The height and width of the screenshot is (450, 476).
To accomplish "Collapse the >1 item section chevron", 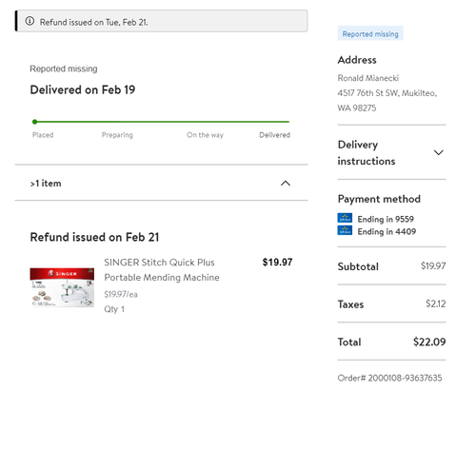I will [286, 184].
